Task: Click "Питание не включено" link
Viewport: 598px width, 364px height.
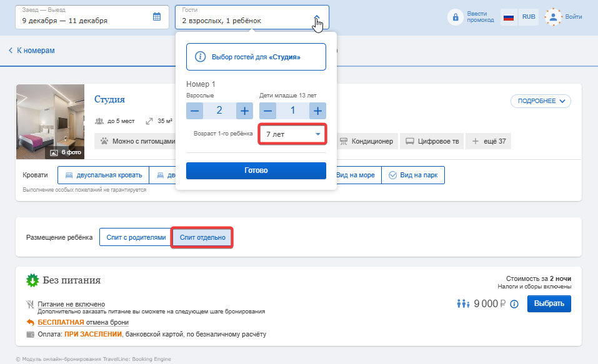Action: click(x=71, y=304)
